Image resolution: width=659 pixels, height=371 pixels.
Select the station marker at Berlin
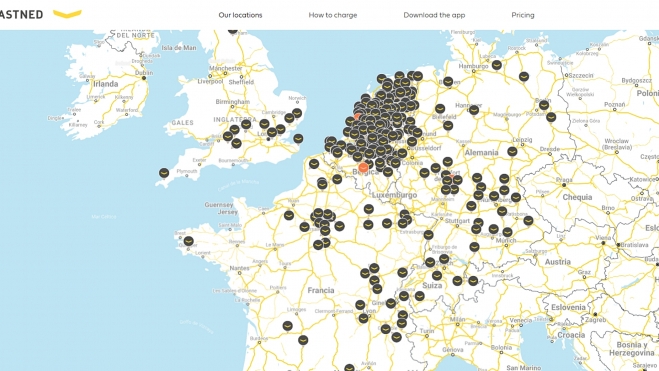click(x=544, y=104)
